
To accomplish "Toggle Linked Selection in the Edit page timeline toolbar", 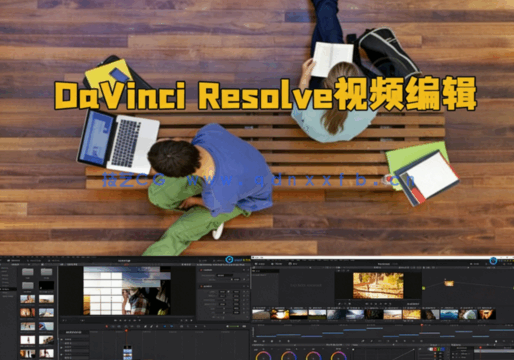I will (x=172, y=326).
